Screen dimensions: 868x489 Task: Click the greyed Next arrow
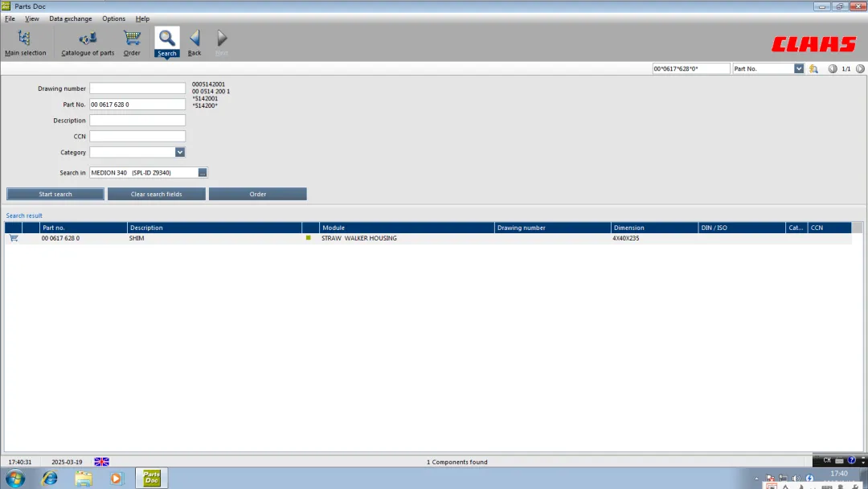click(x=222, y=43)
